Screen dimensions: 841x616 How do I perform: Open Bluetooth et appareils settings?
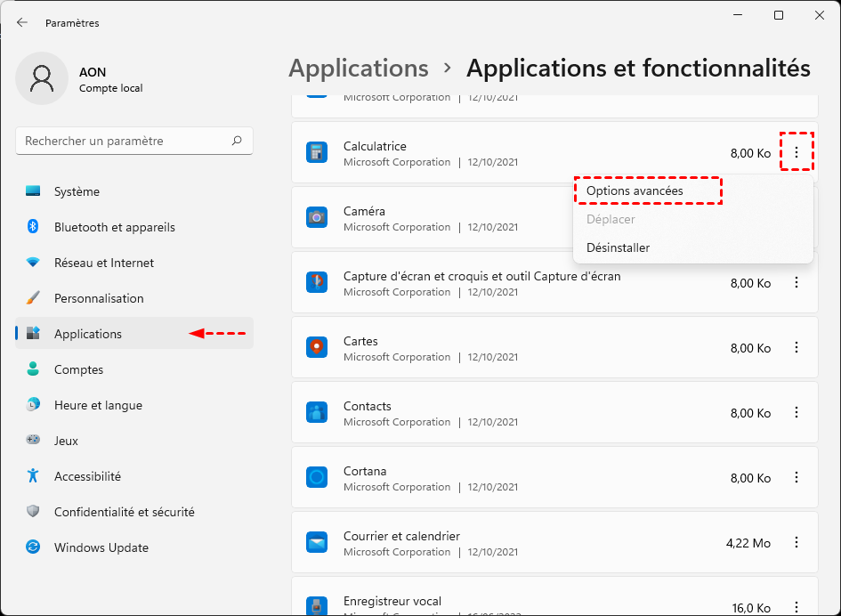coord(114,227)
